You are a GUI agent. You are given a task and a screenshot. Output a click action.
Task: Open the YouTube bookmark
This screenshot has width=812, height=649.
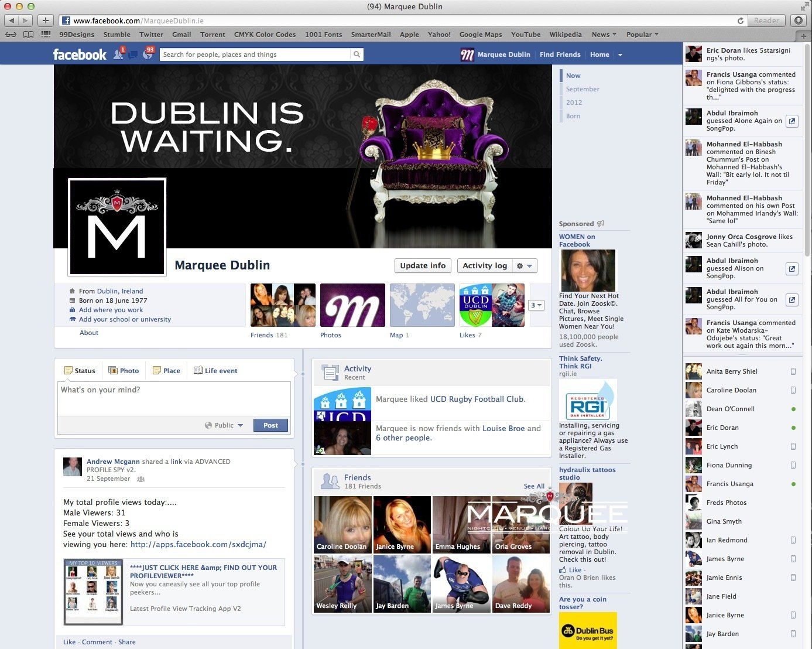526,35
